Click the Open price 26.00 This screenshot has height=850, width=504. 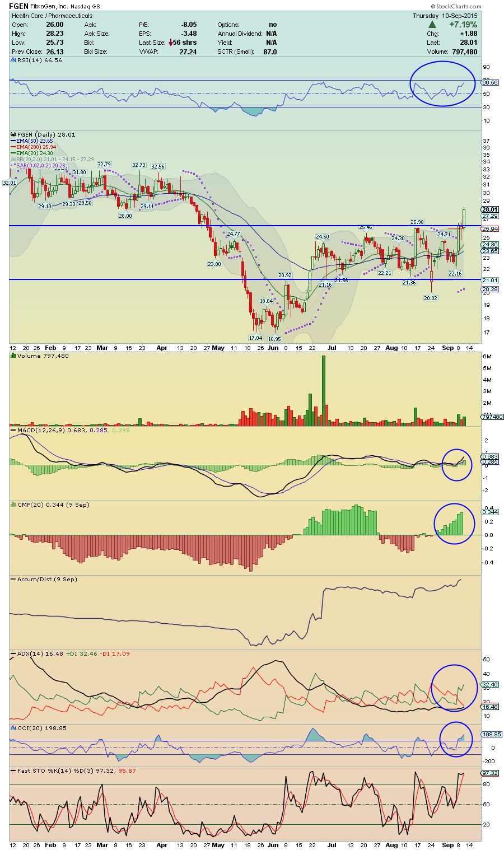tap(55, 25)
